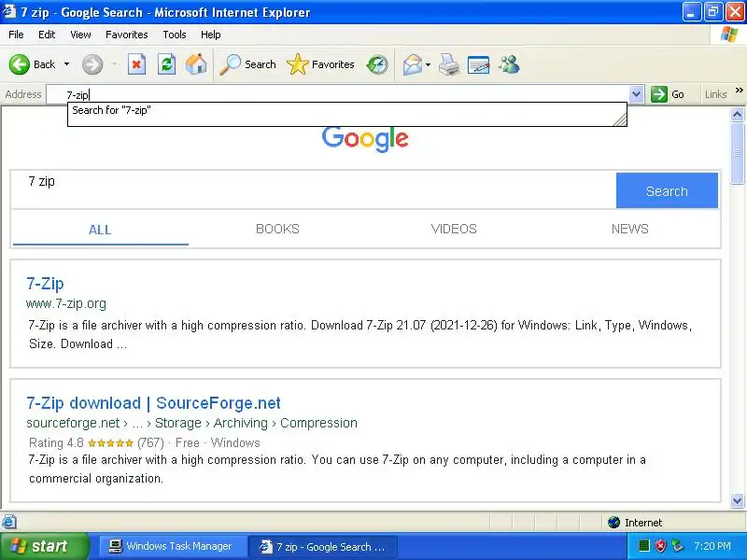Click the IE title bar page icon

9,11
